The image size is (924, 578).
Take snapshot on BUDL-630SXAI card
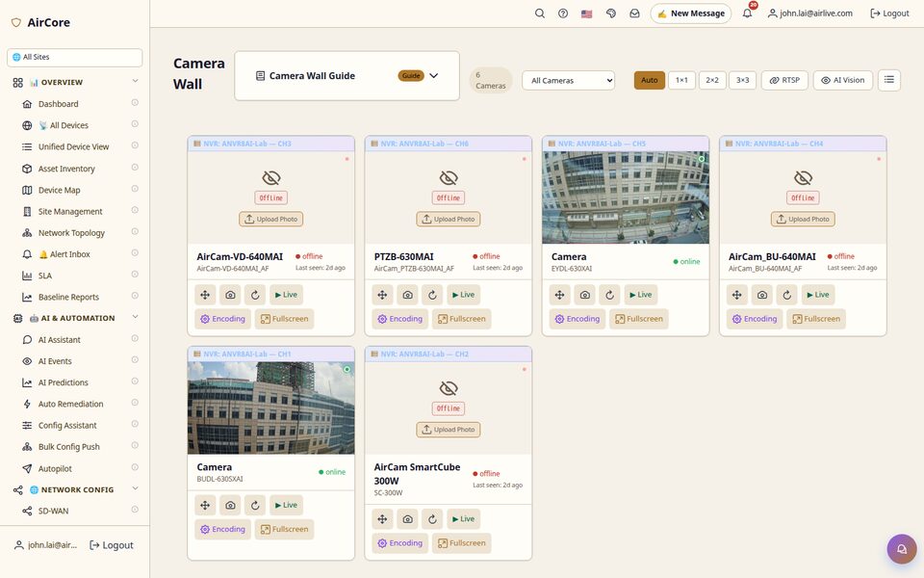230,505
